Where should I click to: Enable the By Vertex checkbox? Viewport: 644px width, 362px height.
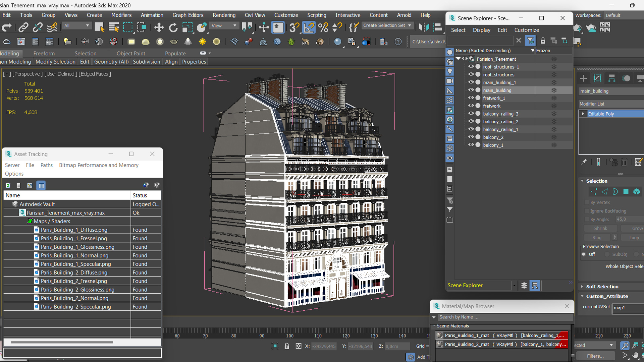587,202
